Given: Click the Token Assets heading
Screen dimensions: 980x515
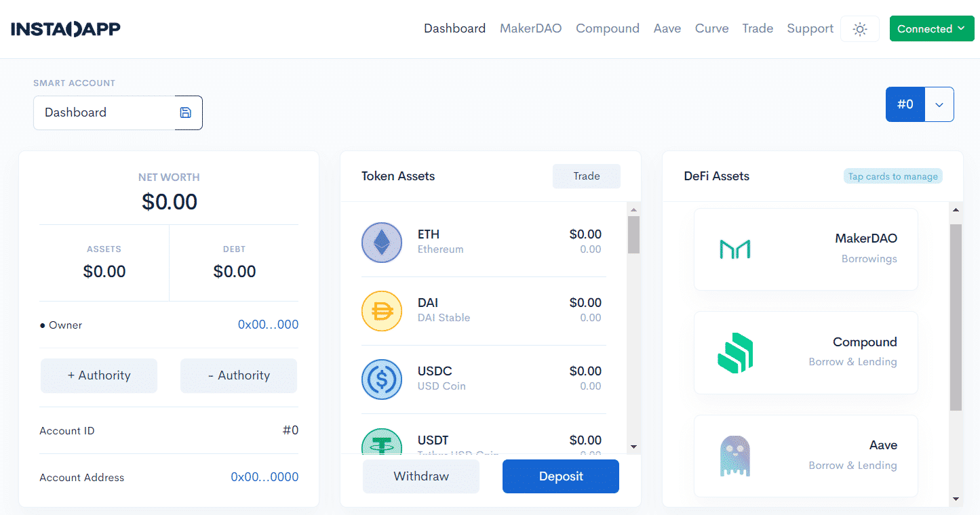Looking at the screenshot, I should [x=398, y=176].
